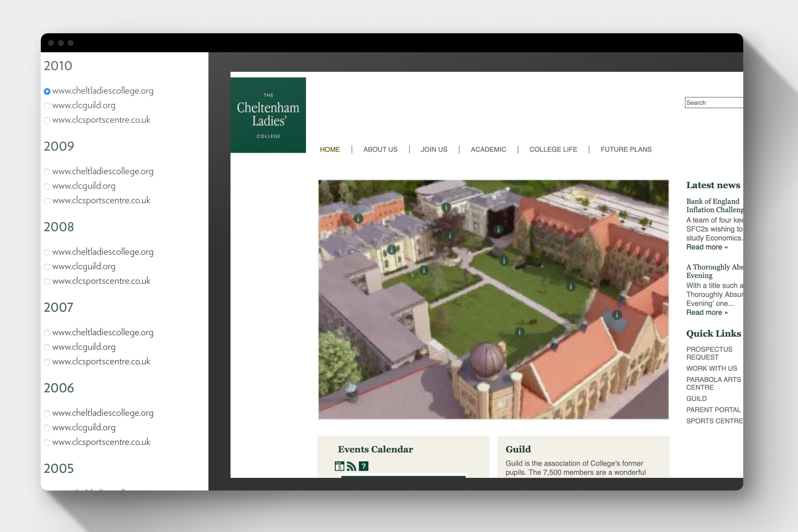Screen dimensions: 798x532
Task: Click the Latest news heading
Action: coord(713,185)
